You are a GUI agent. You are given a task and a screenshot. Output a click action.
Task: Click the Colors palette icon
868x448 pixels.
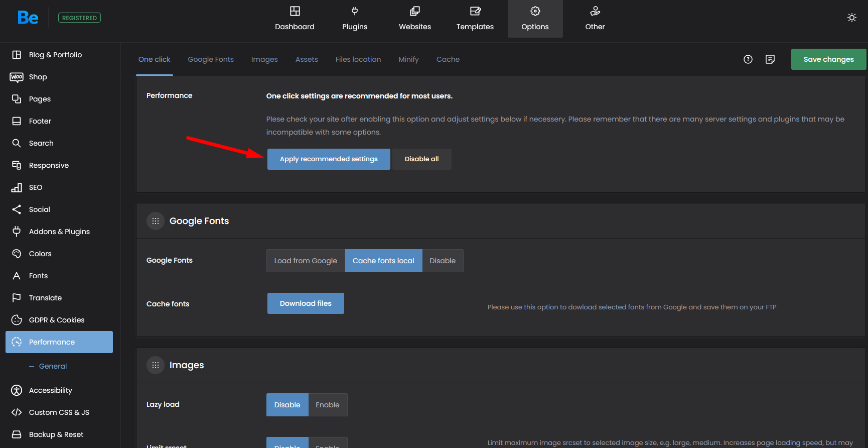click(x=17, y=254)
